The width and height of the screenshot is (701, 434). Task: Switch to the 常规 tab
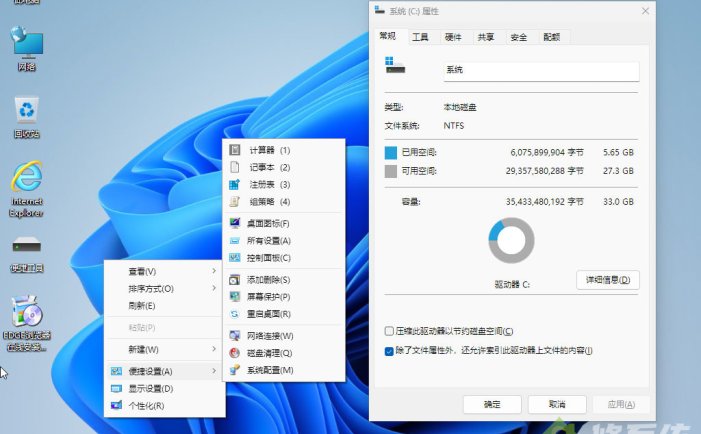[x=388, y=36]
